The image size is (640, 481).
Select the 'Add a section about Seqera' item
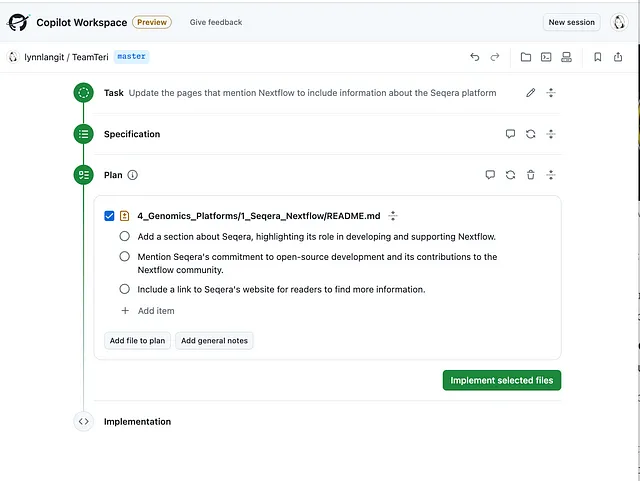click(x=124, y=236)
